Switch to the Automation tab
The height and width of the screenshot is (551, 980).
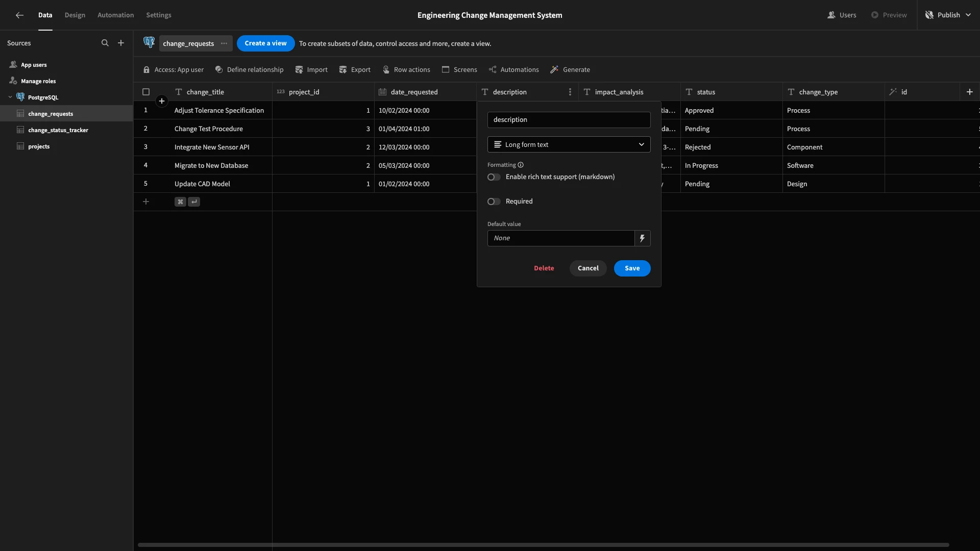pyautogui.click(x=116, y=15)
